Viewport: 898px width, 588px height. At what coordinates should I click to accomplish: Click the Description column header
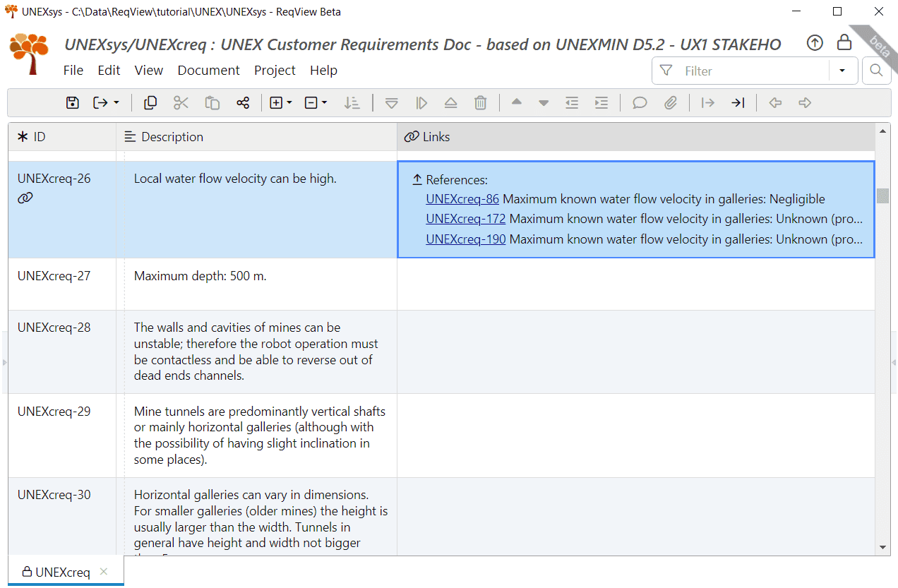pos(257,137)
